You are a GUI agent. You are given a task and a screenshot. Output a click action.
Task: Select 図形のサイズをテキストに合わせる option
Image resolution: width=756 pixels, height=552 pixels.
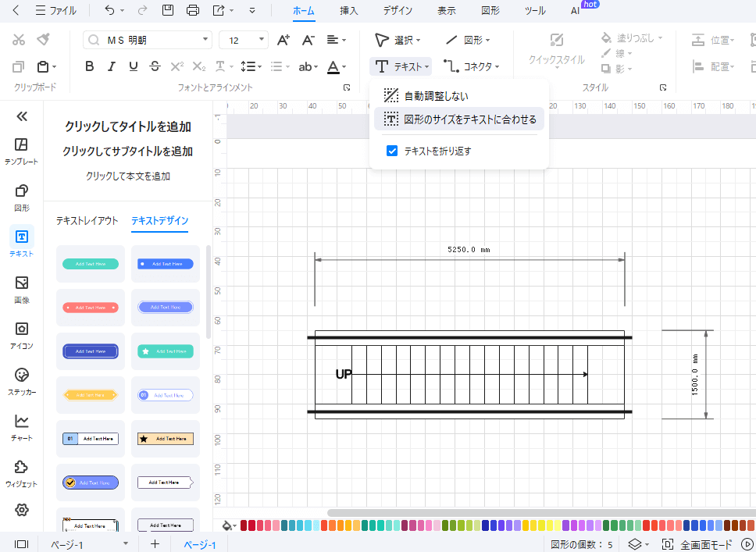click(459, 119)
